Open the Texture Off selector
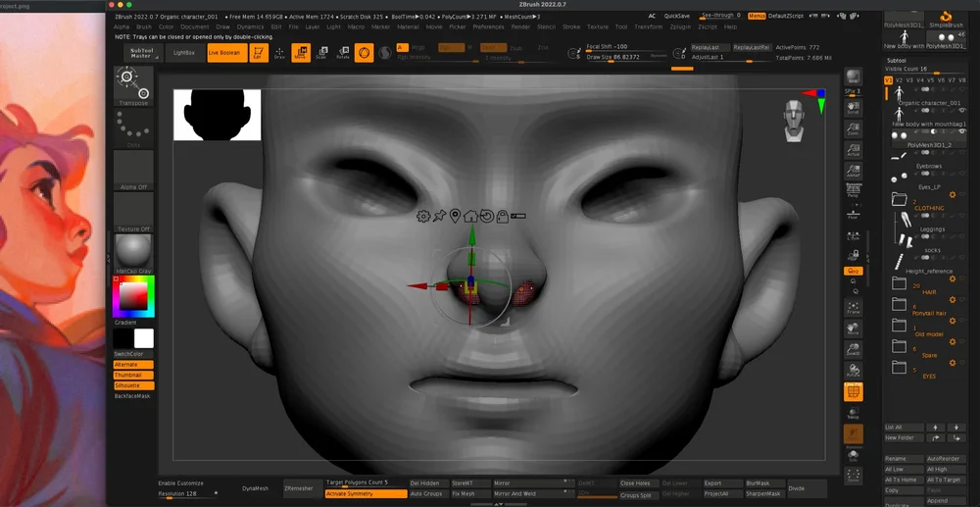This screenshot has width=980, height=507. [133, 212]
